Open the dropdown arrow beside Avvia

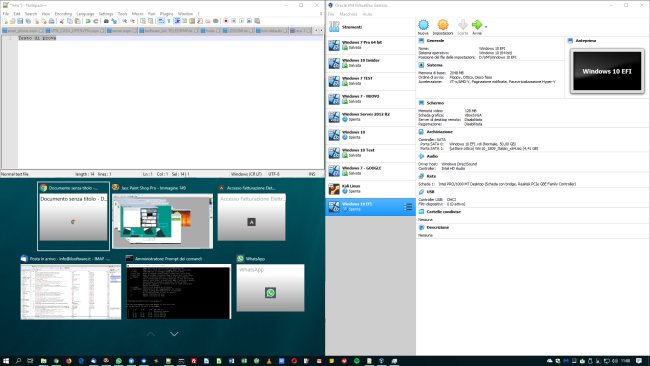pos(486,27)
